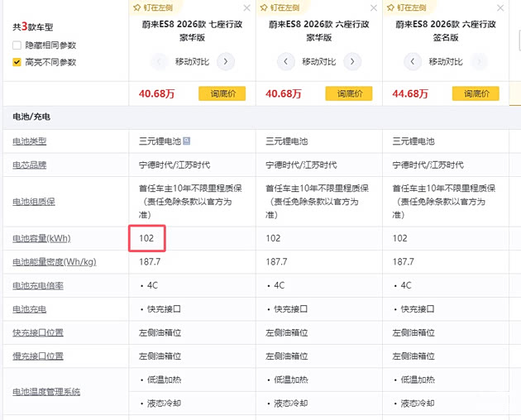Open the 电池容量(kWh) parameter link
Viewport: 521px width, 420px height.
(41, 238)
